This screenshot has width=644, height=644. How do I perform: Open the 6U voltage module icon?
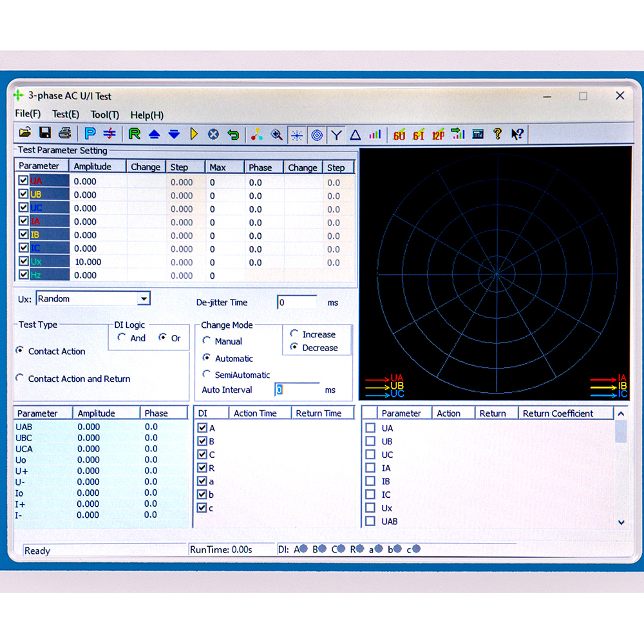pyautogui.click(x=399, y=135)
